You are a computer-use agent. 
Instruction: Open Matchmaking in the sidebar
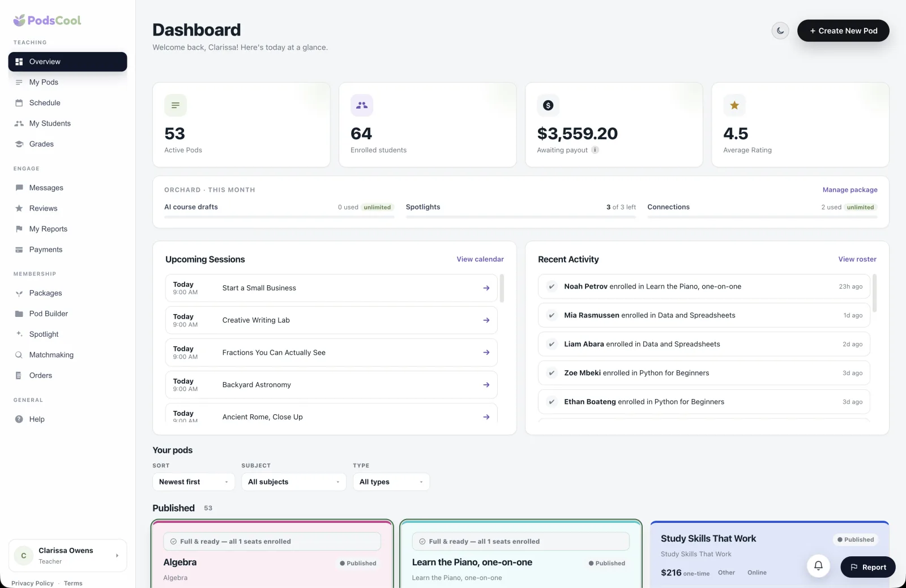[67, 355]
